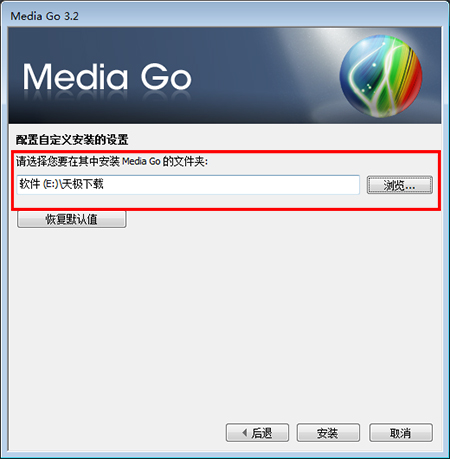
Task: Restore defaults with the 恢复默认值 button
Action: tap(72, 219)
